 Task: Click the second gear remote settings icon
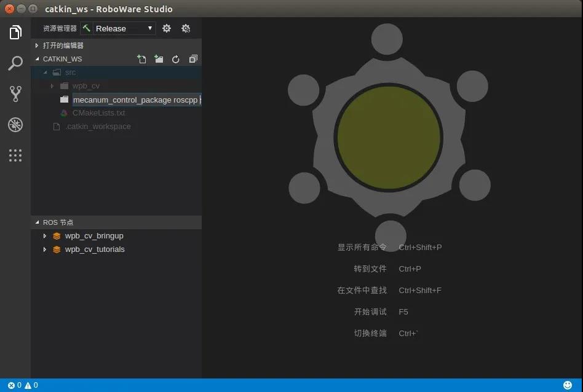click(x=186, y=28)
